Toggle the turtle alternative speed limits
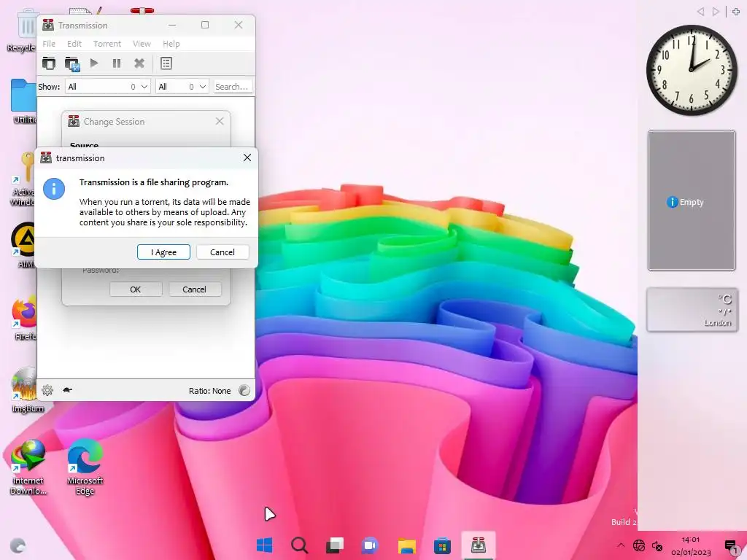This screenshot has width=747, height=560. click(x=67, y=390)
